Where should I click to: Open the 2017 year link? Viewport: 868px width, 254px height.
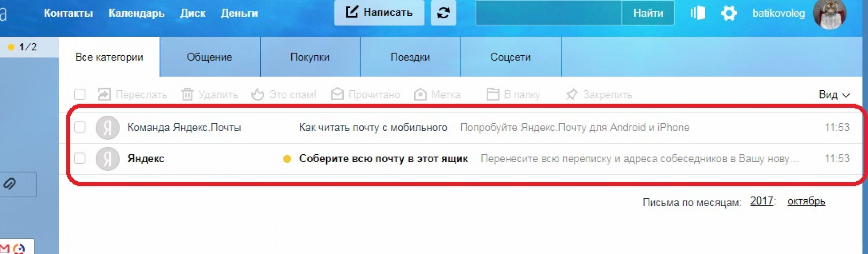click(x=762, y=201)
